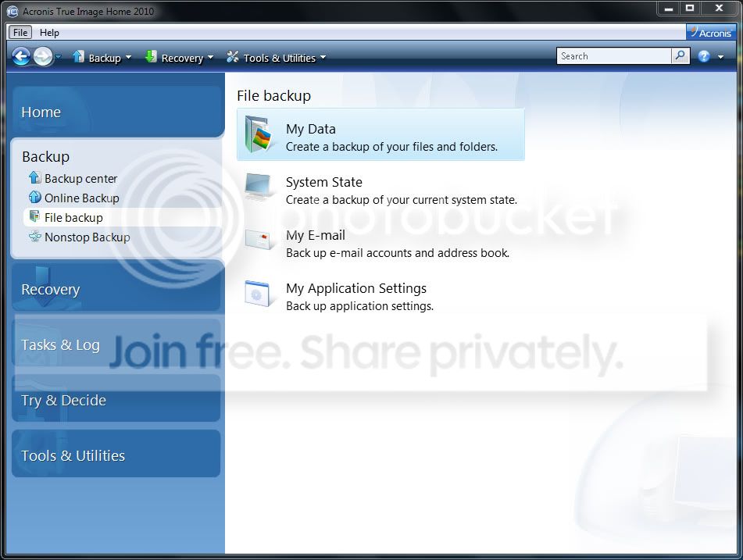The height and width of the screenshot is (560, 743).
Task: Click the Tools & Utilities wrench icon
Action: (232, 57)
